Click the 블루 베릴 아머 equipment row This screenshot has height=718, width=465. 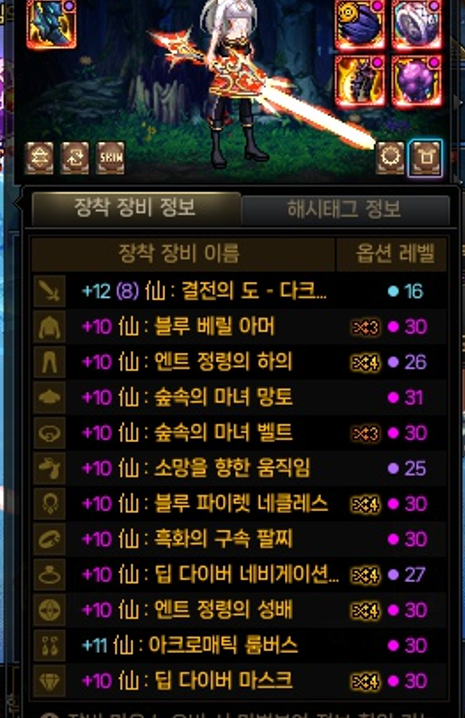[240, 327]
